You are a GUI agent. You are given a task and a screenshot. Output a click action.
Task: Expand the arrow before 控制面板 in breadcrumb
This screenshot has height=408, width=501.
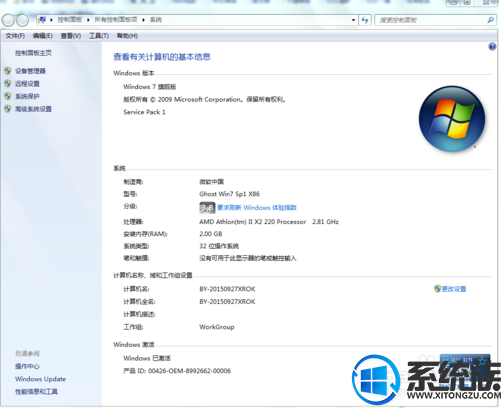pos(51,20)
